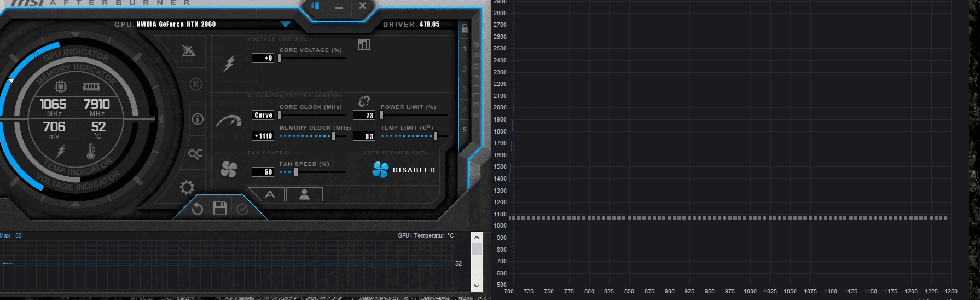Open the settings gear icon
The width and height of the screenshot is (980, 300).
coord(187,188)
